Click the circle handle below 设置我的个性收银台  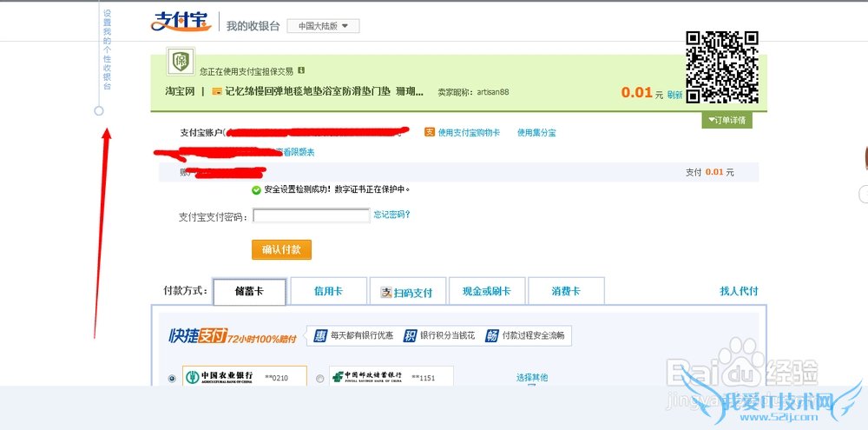[99, 111]
